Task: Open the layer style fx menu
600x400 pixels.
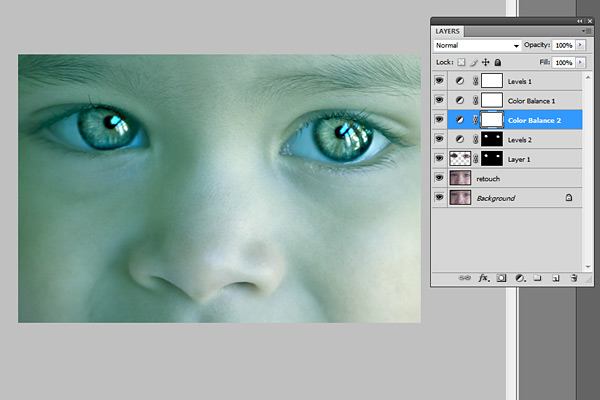Action: (483, 278)
